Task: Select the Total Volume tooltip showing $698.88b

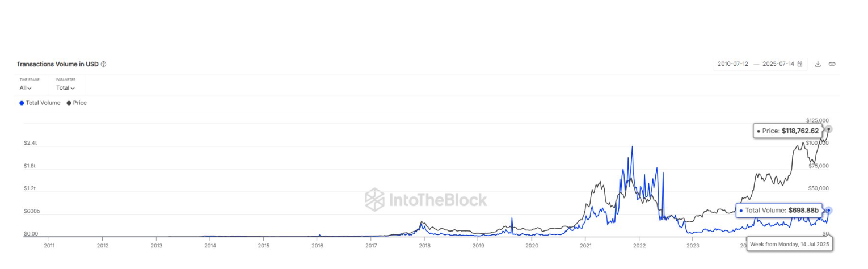Action: point(779,211)
